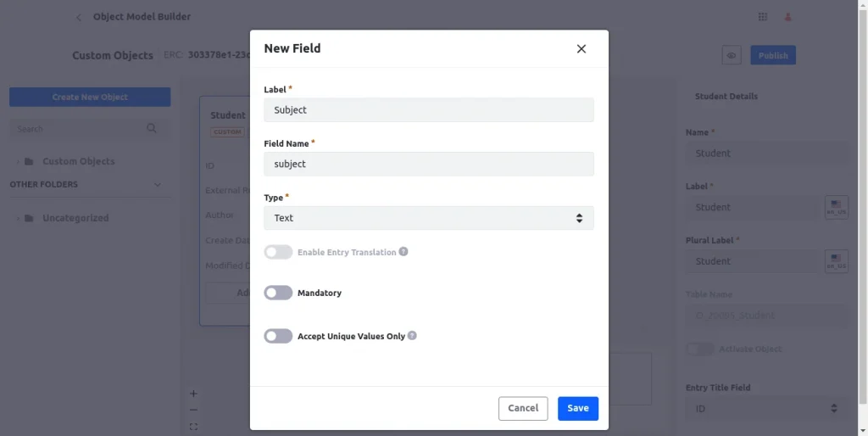Click the Student object card title

point(227,115)
